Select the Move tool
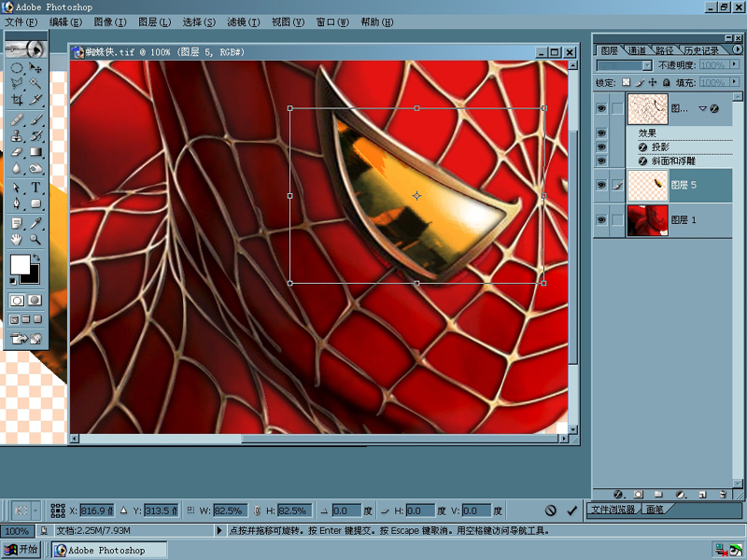The image size is (747, 560). point(35,67)
